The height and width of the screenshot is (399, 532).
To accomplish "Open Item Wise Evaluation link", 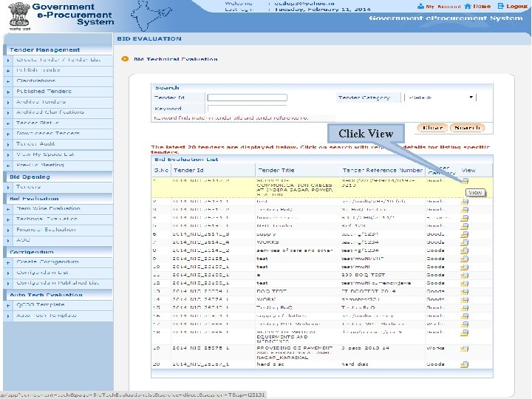I will pos(48,208).
